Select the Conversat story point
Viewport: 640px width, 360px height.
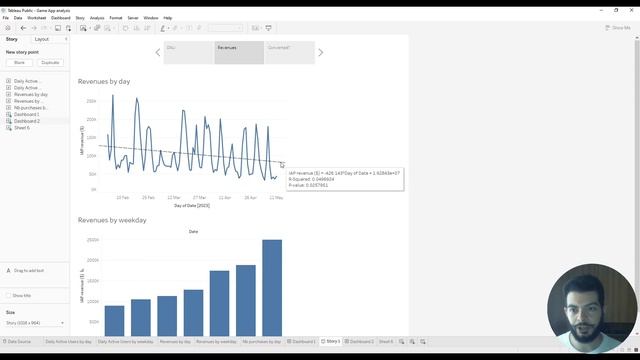289,52
